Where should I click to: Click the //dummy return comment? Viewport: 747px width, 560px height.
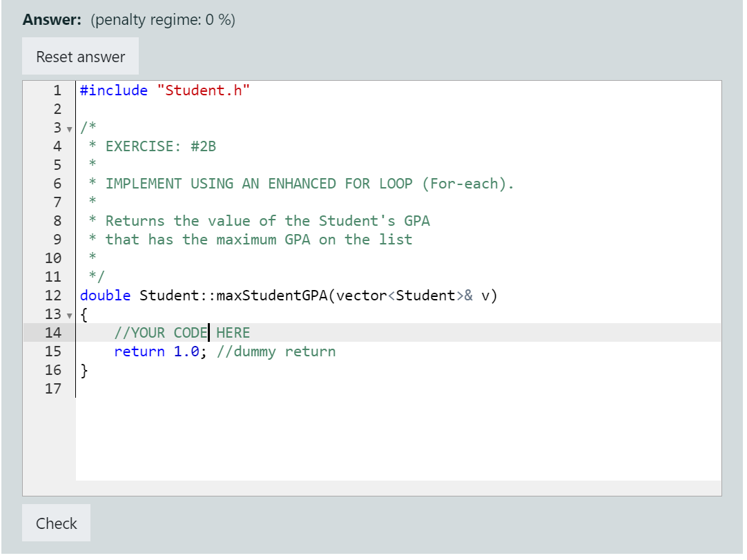point(276,351)
